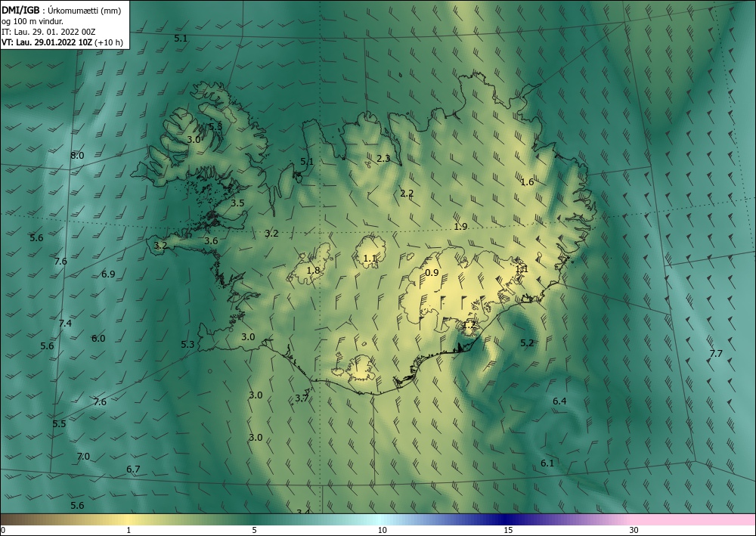The height and width of the screenshot is (536, 756).
Task: Click the 0 tick label on color scale
Action: [x=3, y=530]
